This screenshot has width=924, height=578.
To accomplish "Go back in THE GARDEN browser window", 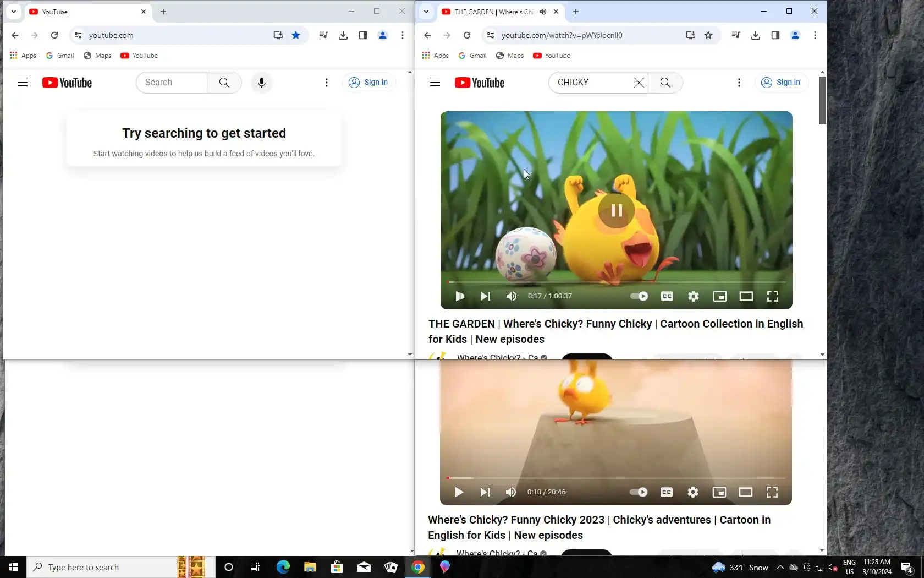I will coord(427,35).
